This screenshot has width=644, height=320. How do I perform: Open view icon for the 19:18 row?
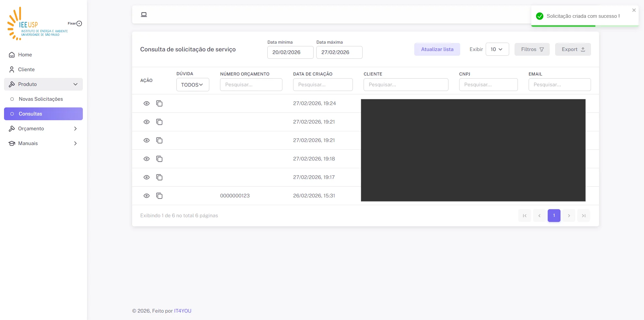click(x=147, y=159)
